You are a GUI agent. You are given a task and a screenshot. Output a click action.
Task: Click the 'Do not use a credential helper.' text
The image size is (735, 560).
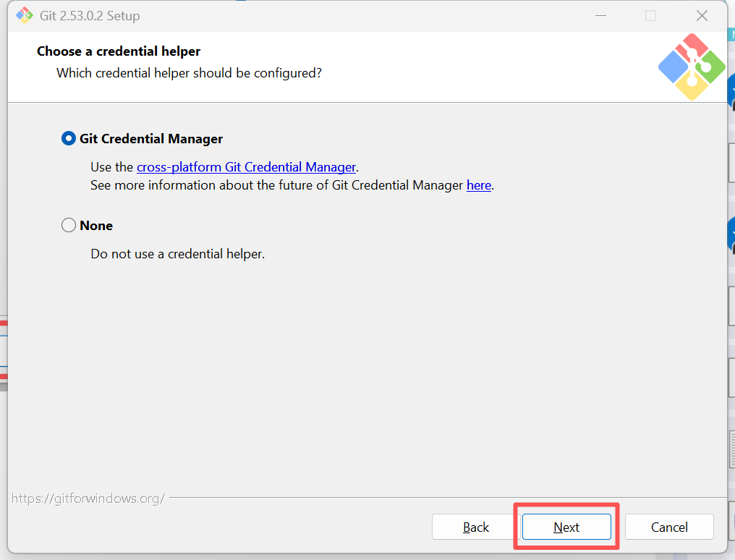click(178, 254)
